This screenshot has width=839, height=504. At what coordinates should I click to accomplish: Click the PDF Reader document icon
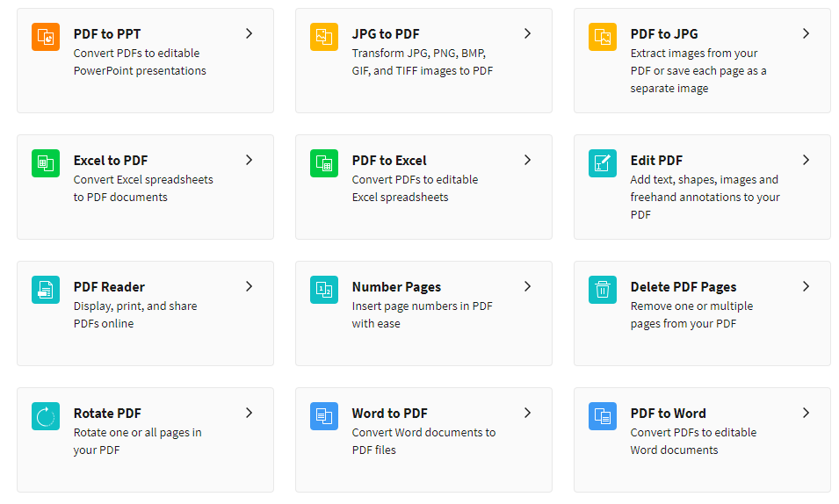[46, 290]
